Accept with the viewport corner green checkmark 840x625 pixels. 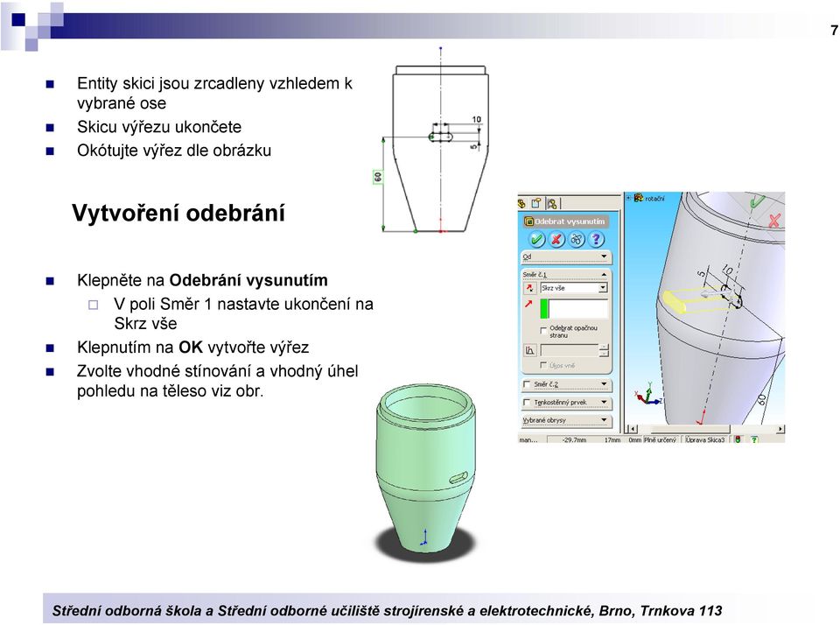(757, 201)
